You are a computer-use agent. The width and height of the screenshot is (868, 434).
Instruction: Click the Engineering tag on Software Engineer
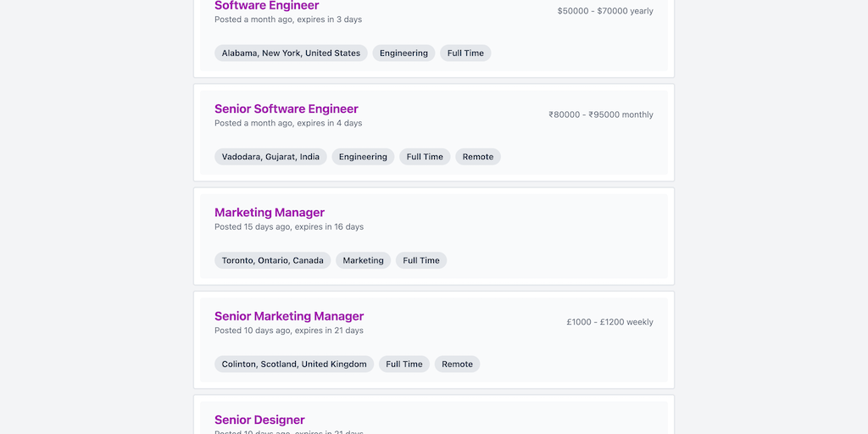(403, 53)
